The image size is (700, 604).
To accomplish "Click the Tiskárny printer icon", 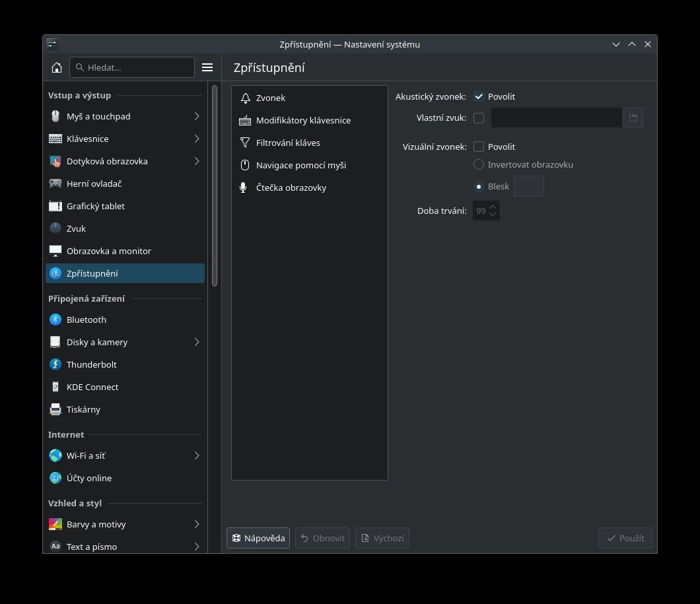I will pyautogui.click(x=55, y=409).
